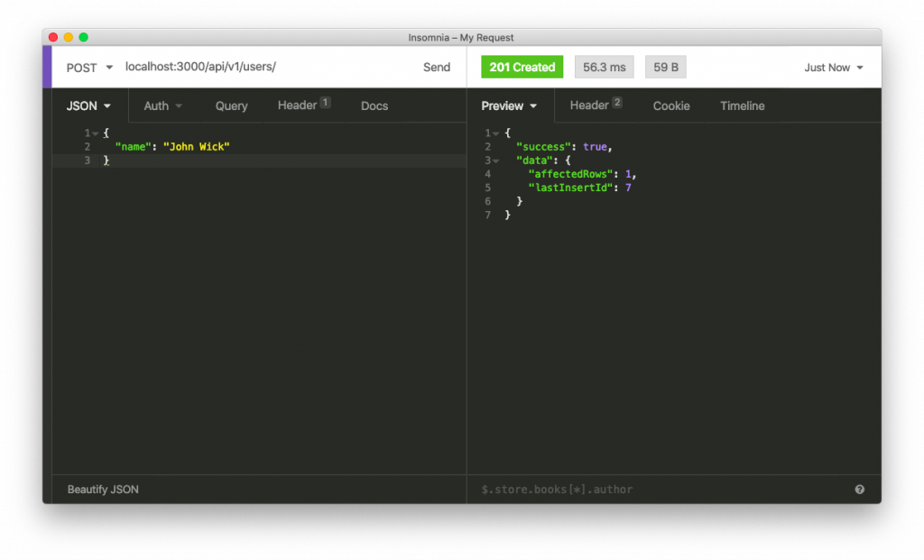924x560 pixels.
Task: Collapse the "data" object in the response
Action: point(494,160)
